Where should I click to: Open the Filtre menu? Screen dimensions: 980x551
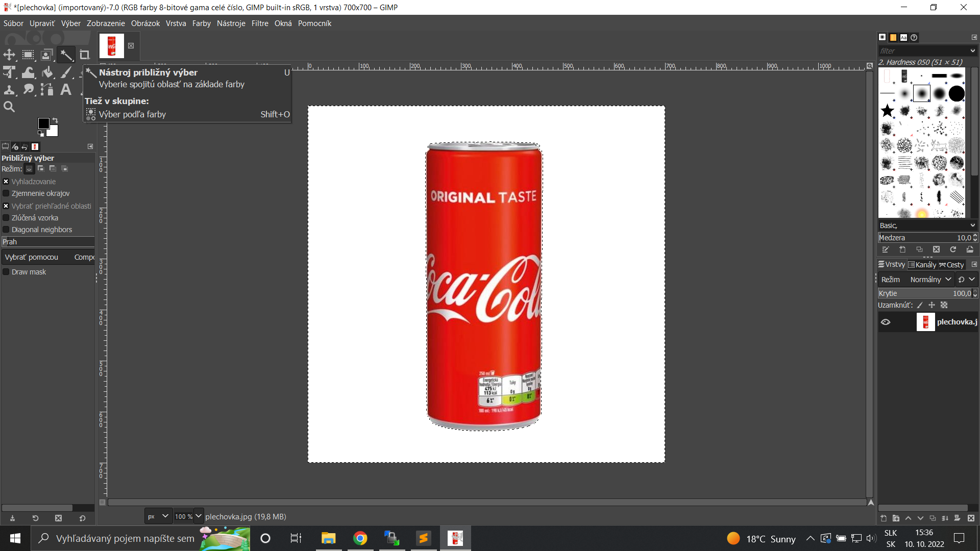point(260,23)
